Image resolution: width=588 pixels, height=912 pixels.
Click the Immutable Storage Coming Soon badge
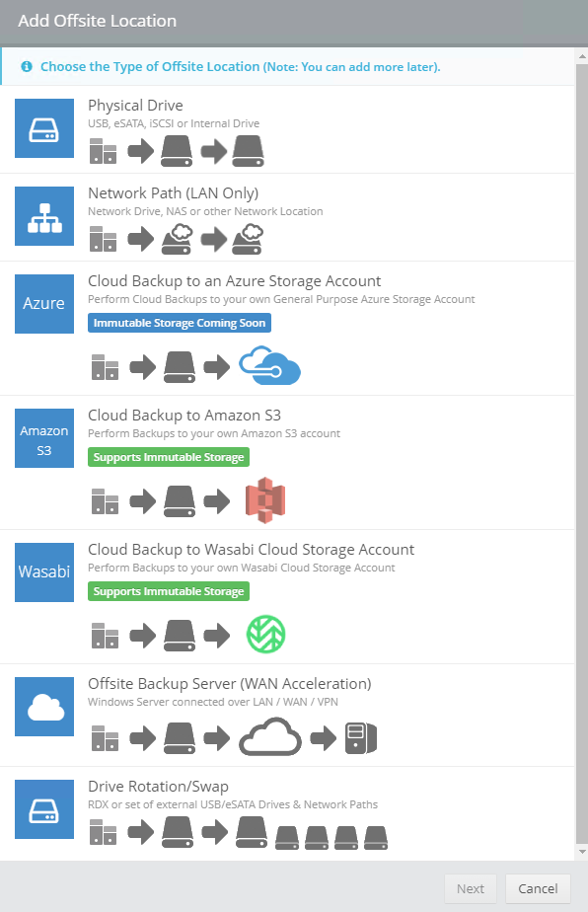pyautogui.click(x=179, y=323)
